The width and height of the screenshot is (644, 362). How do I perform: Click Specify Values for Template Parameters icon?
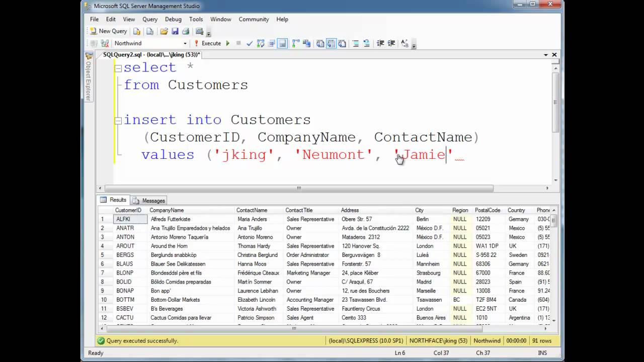coord(405,43)
